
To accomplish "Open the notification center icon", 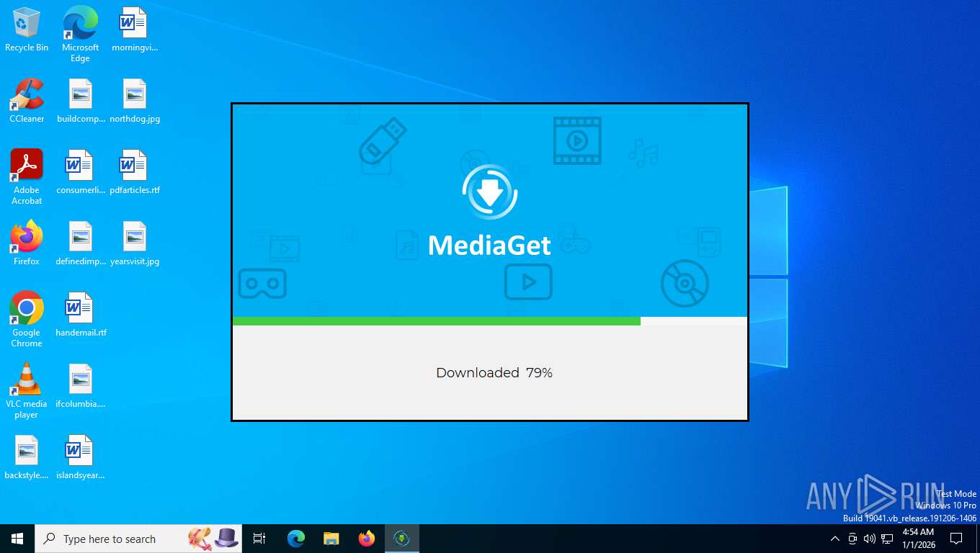I will coord(956,539).
